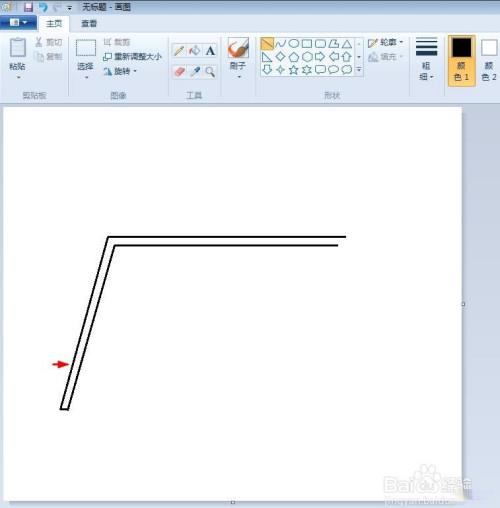Click the Cut button
Image resolution: width=500 pixels, height=508 pixels.
click(x=49, y=42)
